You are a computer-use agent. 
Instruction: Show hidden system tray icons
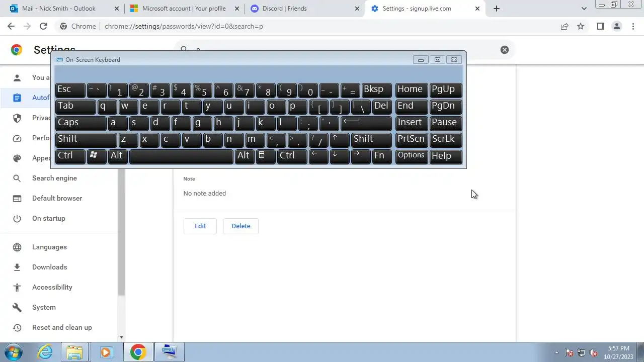(x=556, y=352)
